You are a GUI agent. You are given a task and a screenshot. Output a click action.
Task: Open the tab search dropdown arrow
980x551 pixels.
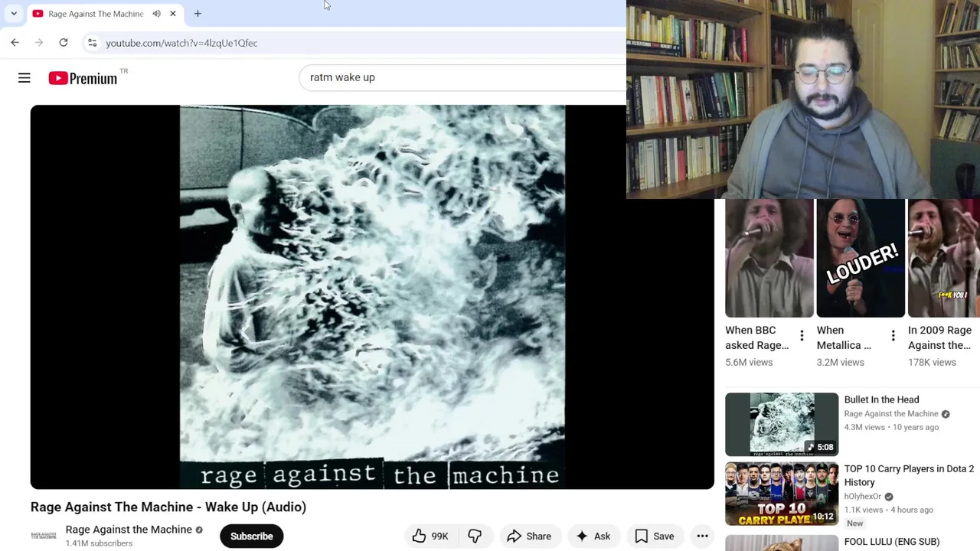[x=14, y=14]
